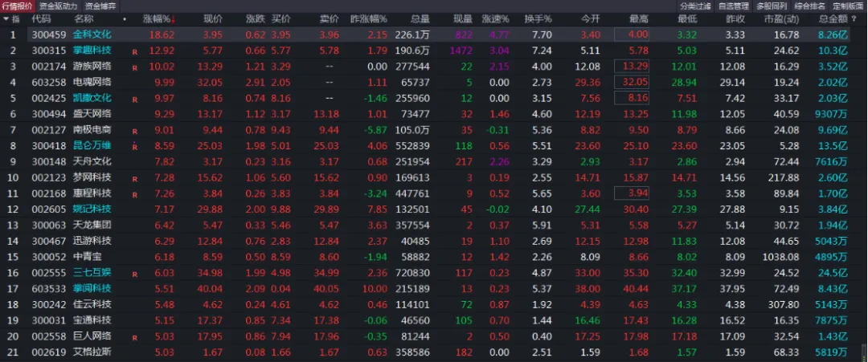Click the 1038.08 P/E value for 中青宝
The height and width of the screenshot is (362, 868).
pos(779,257)
